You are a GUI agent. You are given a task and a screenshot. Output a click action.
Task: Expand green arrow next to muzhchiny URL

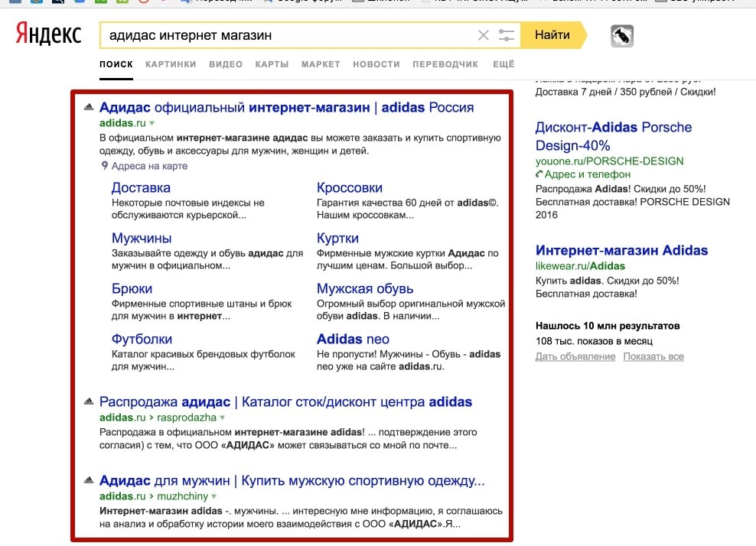223,497
